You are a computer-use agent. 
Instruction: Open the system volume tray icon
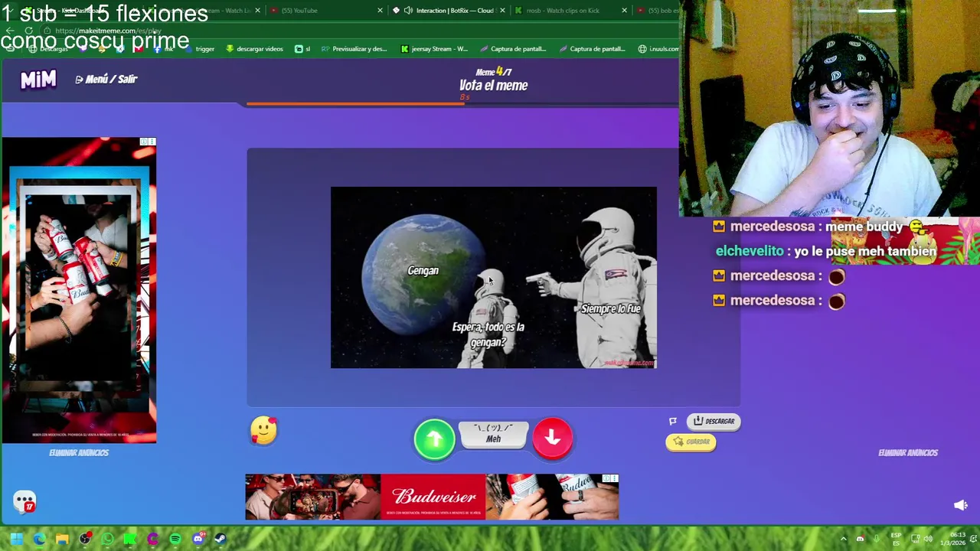coord(929,539)
